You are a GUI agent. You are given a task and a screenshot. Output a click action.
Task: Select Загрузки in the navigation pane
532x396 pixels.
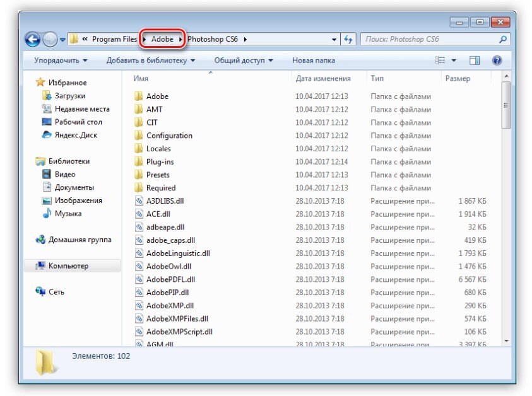(x=64, y=96)
